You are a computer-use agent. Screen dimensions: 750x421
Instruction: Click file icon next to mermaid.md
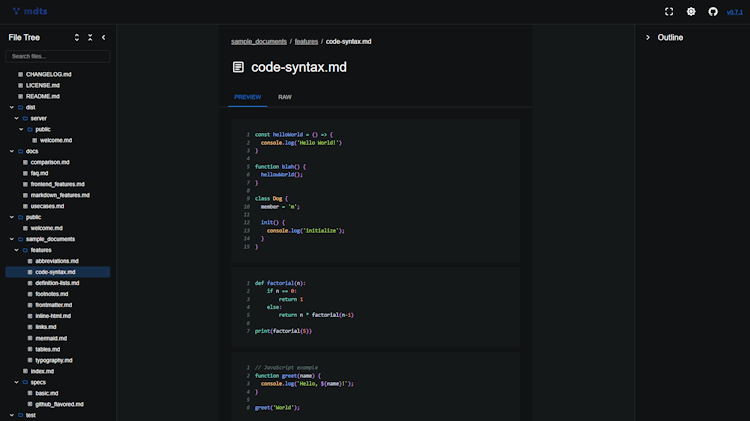(30, 338)
